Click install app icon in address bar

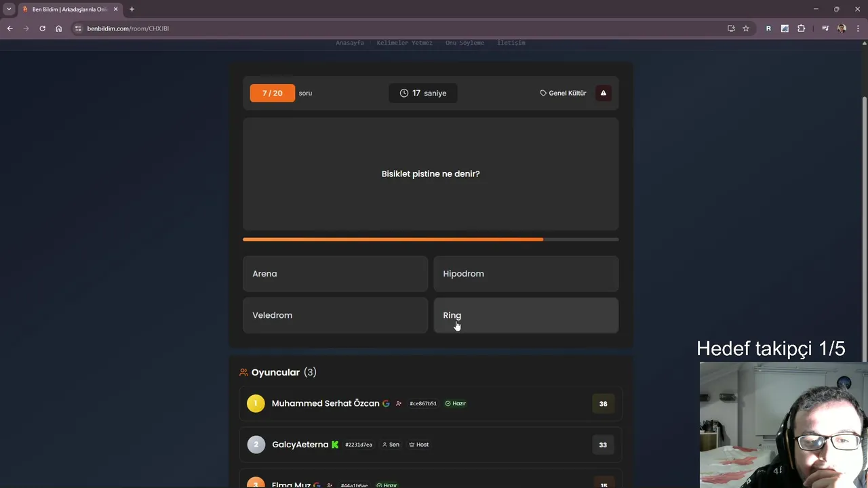point(731,28)
